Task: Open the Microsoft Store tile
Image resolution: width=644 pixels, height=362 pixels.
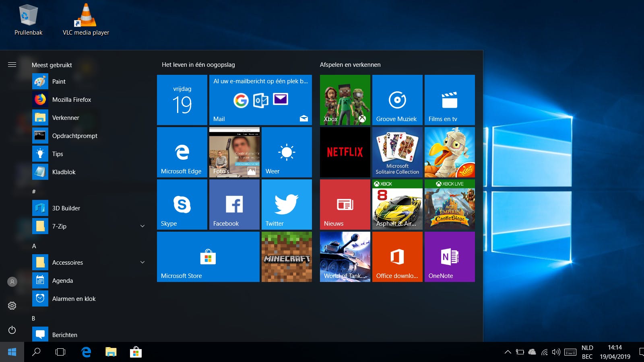Action: pos(208,257)
